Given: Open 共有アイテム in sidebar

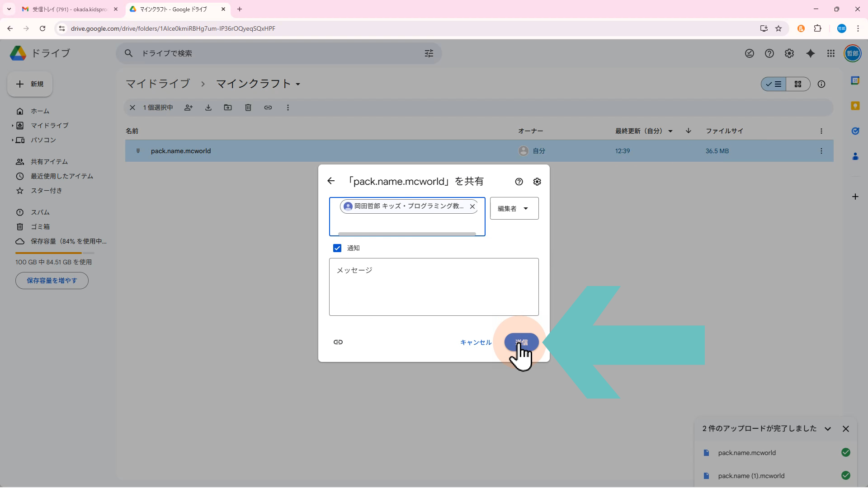Looking at the screenshot, I should [49, 162].
